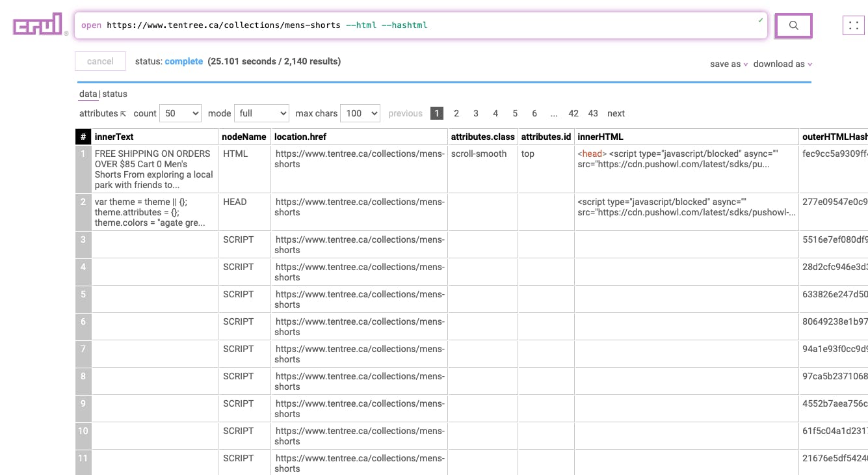Click the attributes.id column header
Viewport: 868px width, 475px height.
coord(546,137)
